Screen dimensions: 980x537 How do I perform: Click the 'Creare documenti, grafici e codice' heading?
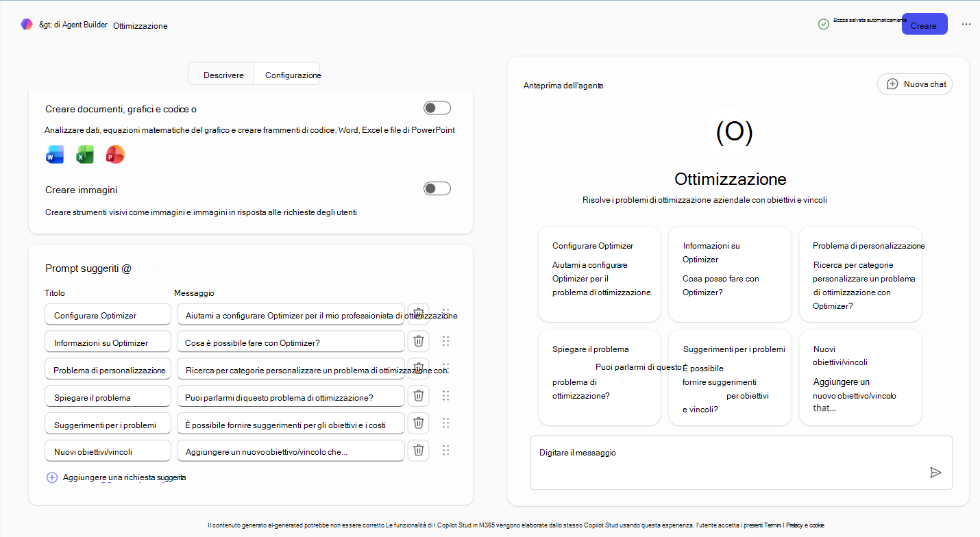[x=121, y=109]
